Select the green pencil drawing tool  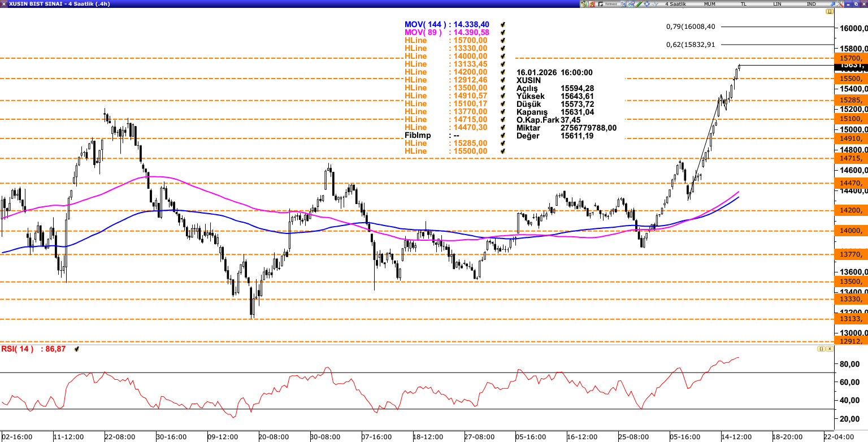pyautogui.click(x=639, y=4)
